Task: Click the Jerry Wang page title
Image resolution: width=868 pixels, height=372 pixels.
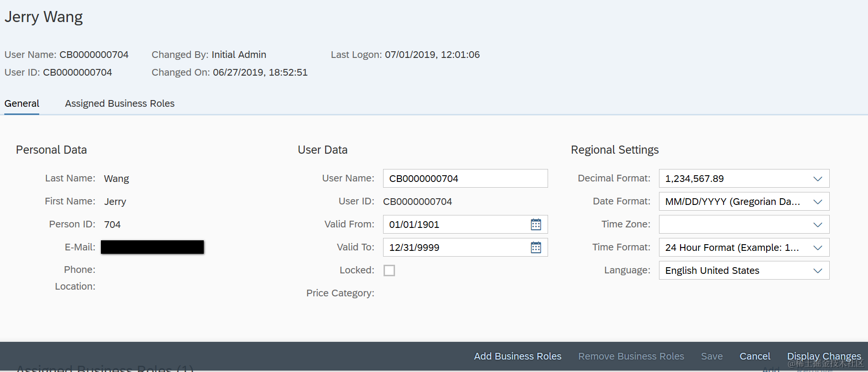Action: pos(44,17)
